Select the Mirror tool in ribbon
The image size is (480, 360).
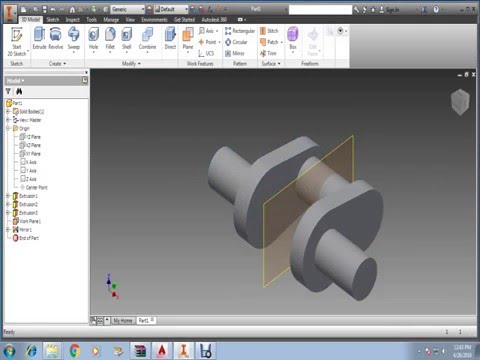click(235, 53)
